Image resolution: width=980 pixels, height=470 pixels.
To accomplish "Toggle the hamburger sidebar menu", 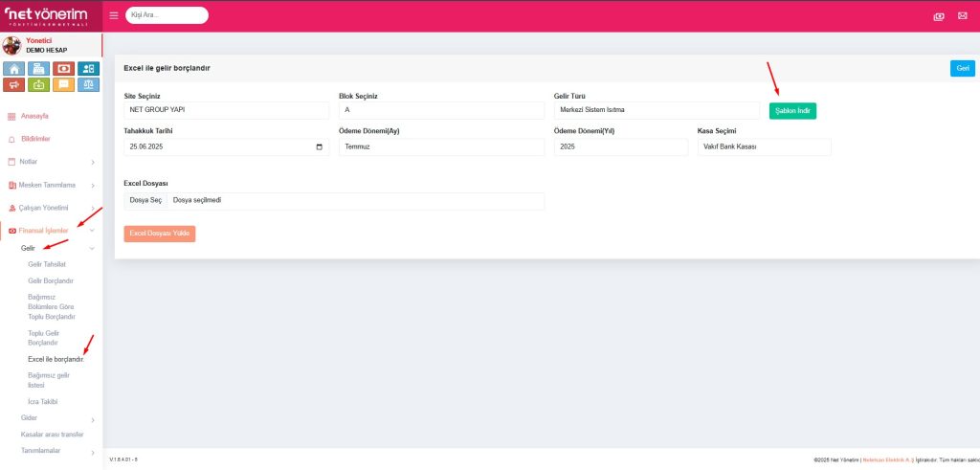I will pyautogui.click(x=114, y=15).
